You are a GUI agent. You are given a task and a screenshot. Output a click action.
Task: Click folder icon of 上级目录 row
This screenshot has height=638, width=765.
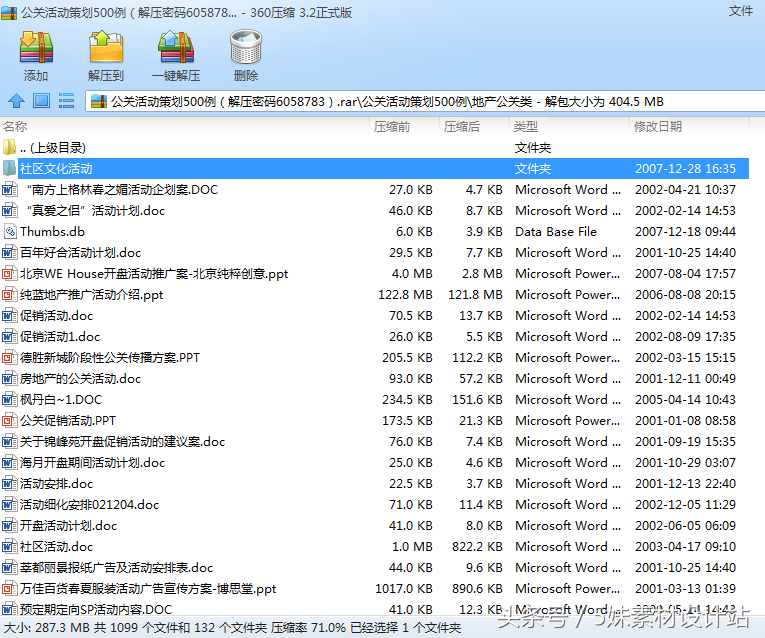9,147
